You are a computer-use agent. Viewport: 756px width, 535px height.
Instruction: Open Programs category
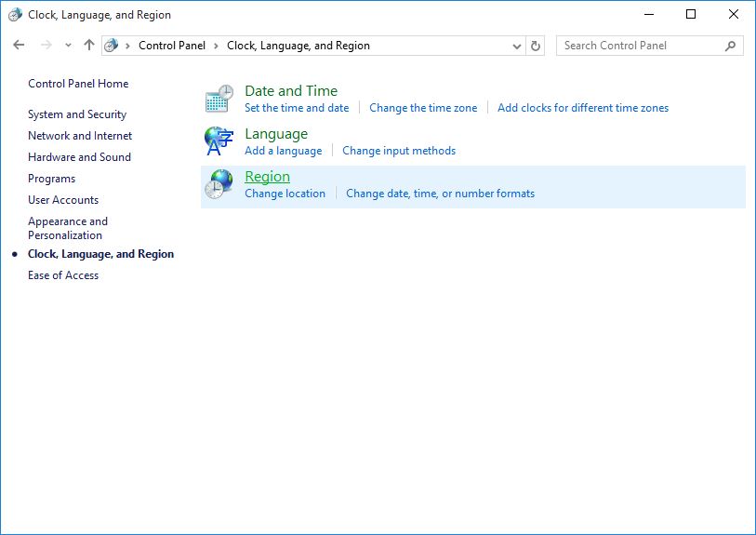tap(51, 179)
